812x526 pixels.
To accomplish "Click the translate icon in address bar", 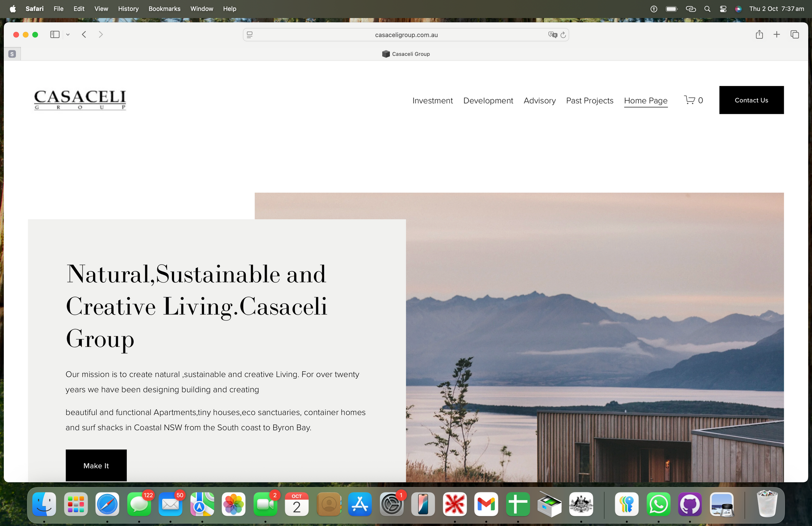I will [x=552, y=35].
